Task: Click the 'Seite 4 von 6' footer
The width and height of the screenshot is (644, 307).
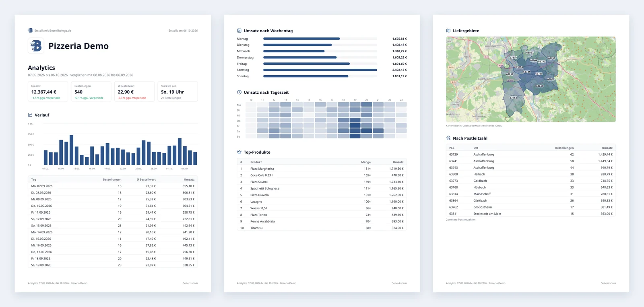Action: [399, 283]
